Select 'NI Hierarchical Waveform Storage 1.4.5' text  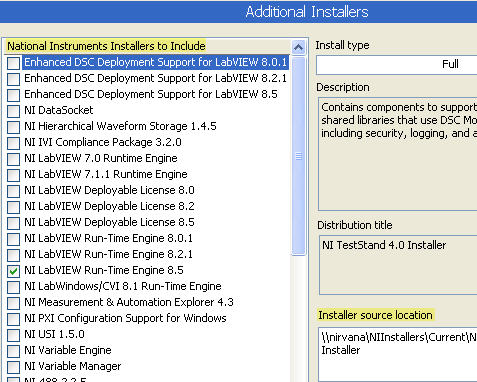click(x=120, y=126)
